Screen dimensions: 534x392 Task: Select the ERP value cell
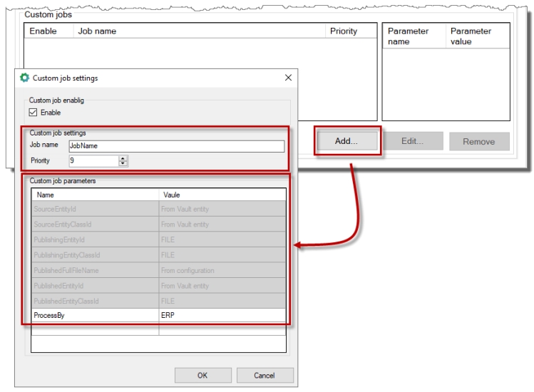(222, 315)
